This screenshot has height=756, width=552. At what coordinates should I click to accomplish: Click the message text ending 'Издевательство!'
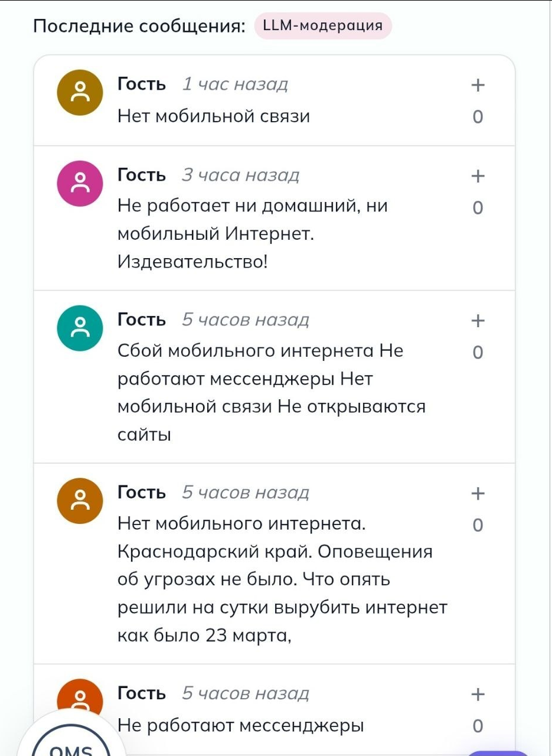[x=253, y=234]
